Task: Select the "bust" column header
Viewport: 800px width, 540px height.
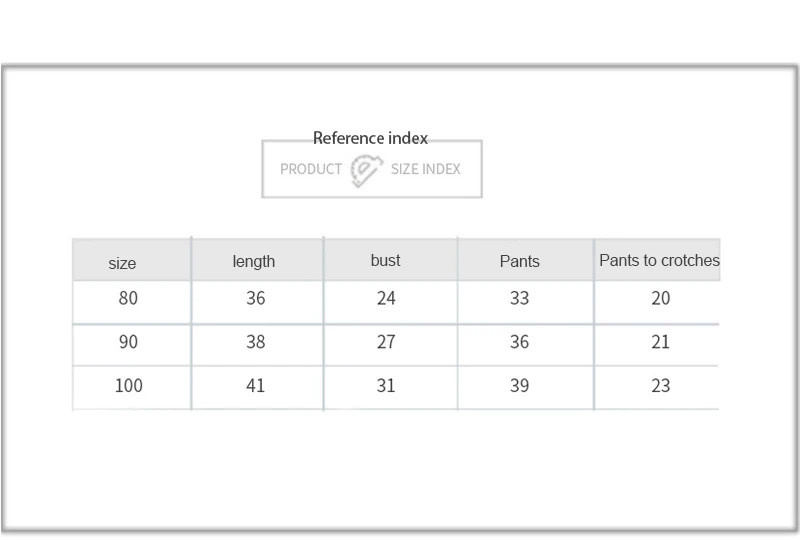Action: (x=385, y=260)
